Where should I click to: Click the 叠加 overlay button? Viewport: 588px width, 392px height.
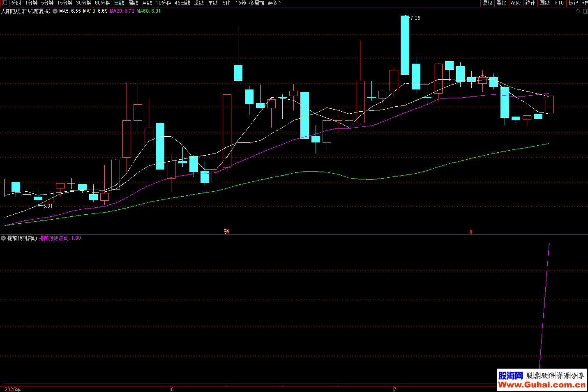pyautogui.click(x=502, y=3)
